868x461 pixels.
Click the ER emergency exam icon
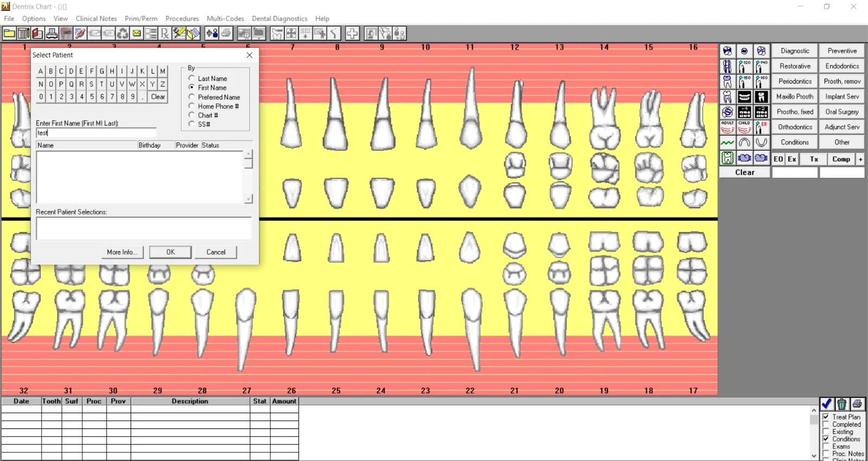[762, 127]
